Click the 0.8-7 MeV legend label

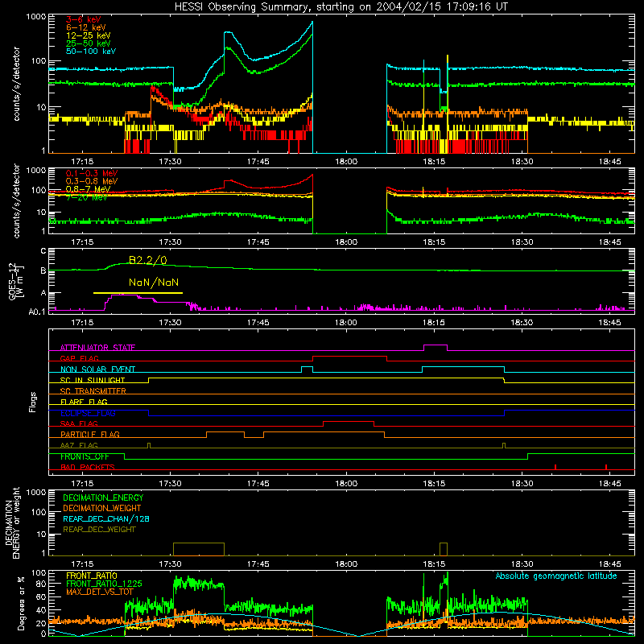88,189
